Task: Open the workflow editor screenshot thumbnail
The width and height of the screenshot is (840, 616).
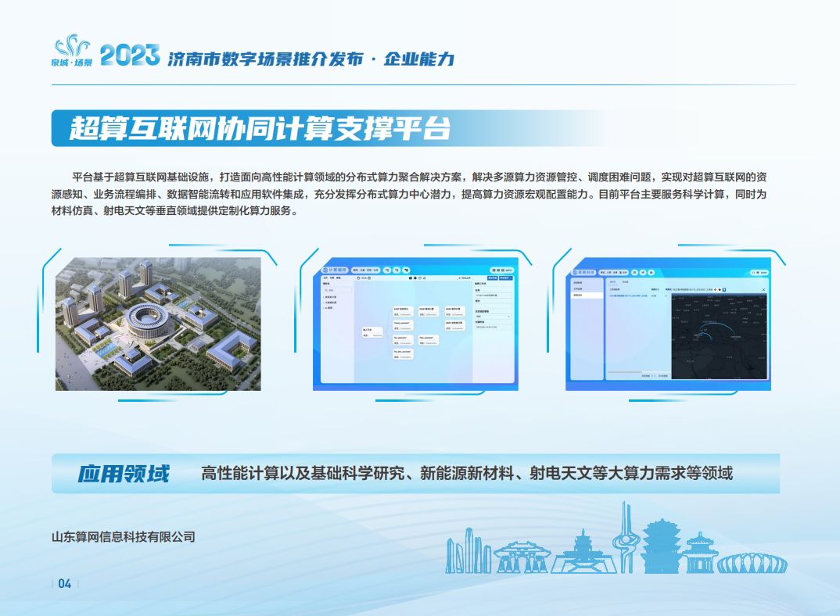Action: coord(416,324)
